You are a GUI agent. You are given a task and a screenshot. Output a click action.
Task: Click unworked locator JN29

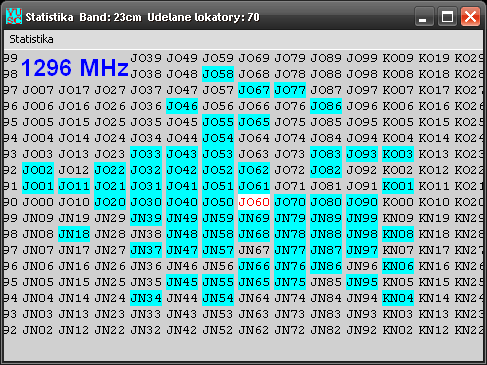tap(110, 218)
